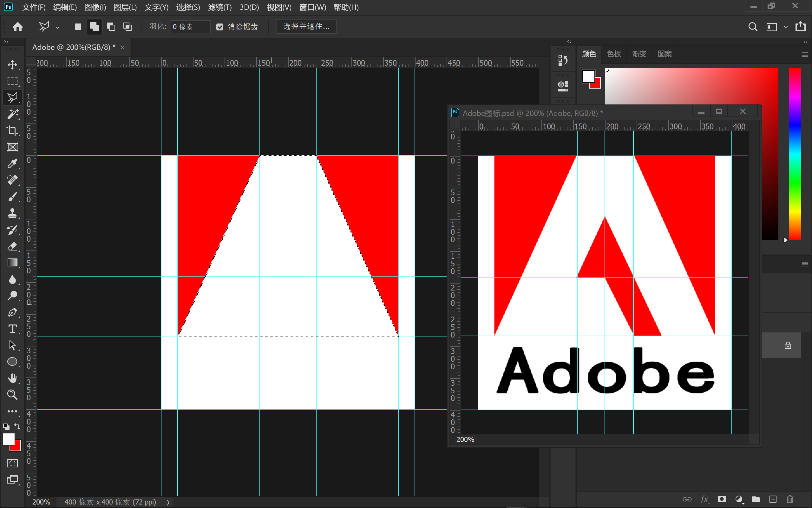The width and height of the screenshot is (812, 508).
Task: Select the Eraser tool
Action: tap(12, 246)
